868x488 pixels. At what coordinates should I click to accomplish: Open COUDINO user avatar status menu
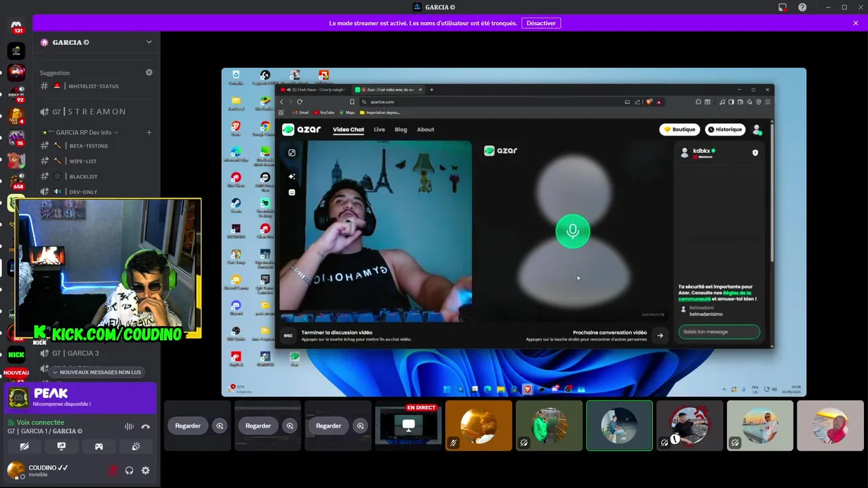point(16,470)
